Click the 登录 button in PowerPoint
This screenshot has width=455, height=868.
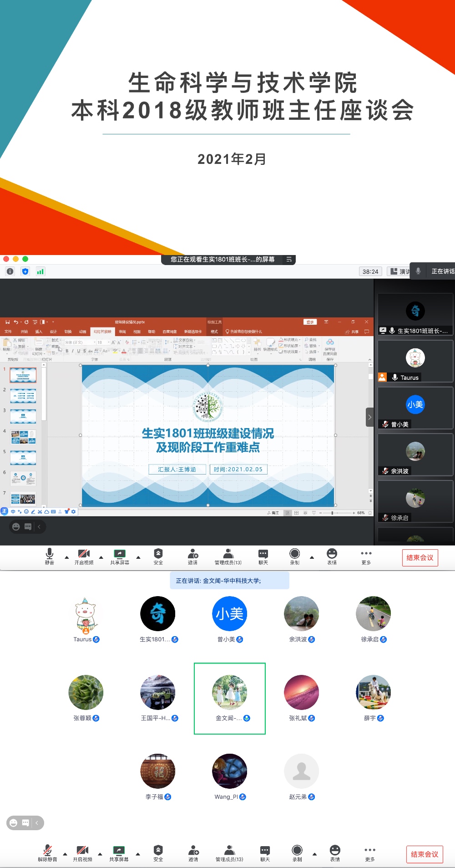[x=310, y=322]
